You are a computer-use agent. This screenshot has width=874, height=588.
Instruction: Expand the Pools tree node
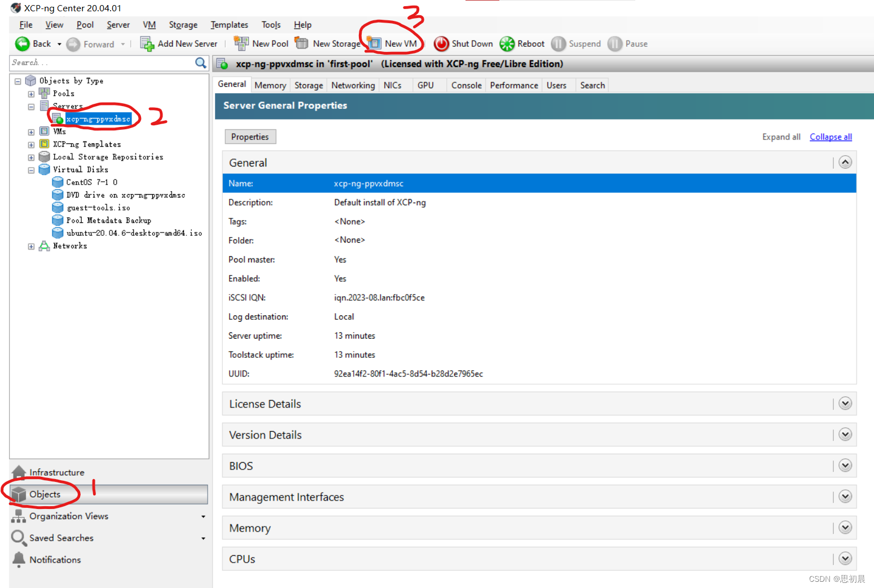click(x=31, y=94)
